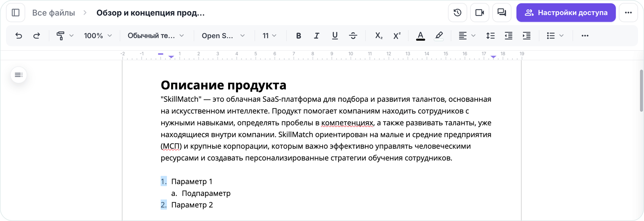The image size is (644, 221).
Task: Open Access settings button
Action: 566,13
